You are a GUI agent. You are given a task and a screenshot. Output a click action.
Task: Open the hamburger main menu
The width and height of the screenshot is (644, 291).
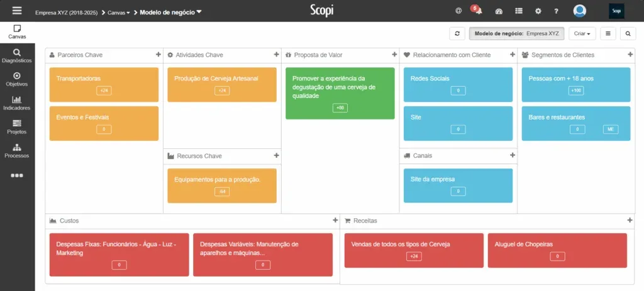click(17, 11)
